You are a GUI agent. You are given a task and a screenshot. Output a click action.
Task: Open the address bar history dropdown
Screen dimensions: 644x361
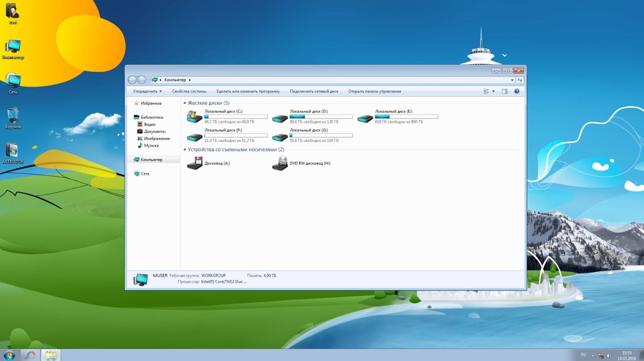512,80
